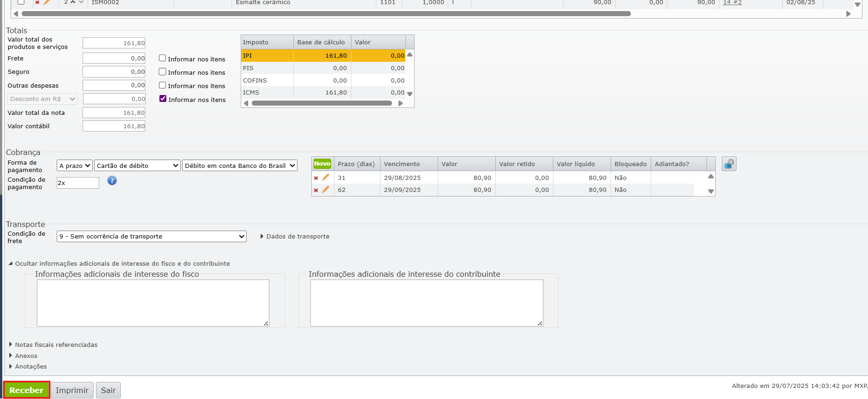Uncheck Informar nos itens for Desconto
Image resolution: width=868 pixels, height=399 pixels.
click(x=163, y=99)
